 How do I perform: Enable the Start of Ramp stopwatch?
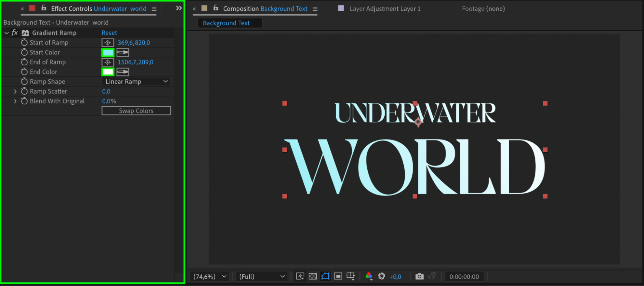coord(24,43)
